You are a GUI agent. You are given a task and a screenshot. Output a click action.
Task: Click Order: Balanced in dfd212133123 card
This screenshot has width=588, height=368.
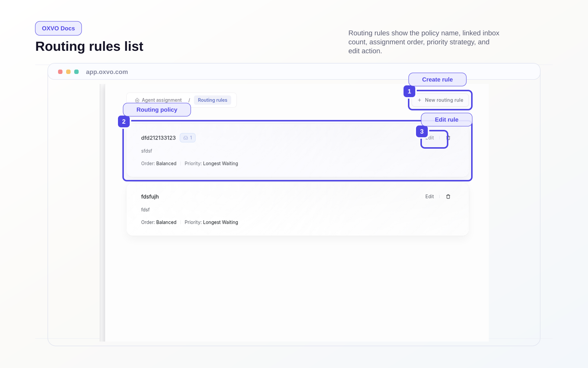[x=159, y=163]
